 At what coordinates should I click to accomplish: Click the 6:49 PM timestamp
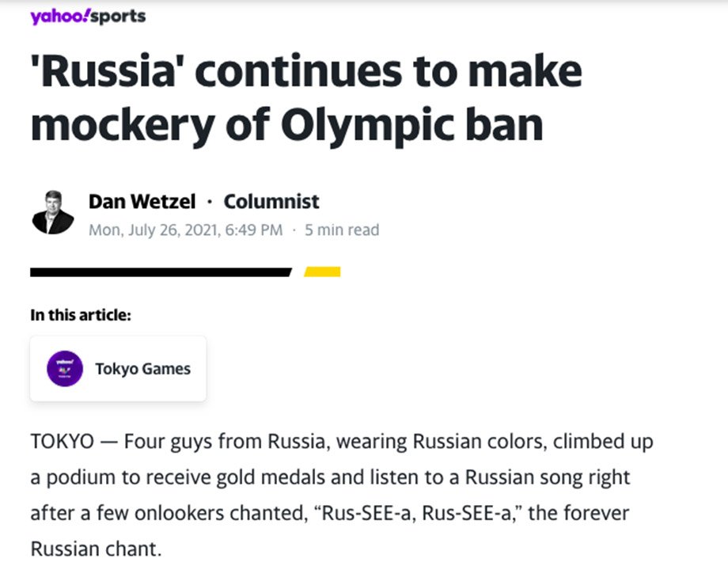pos(254,230)
